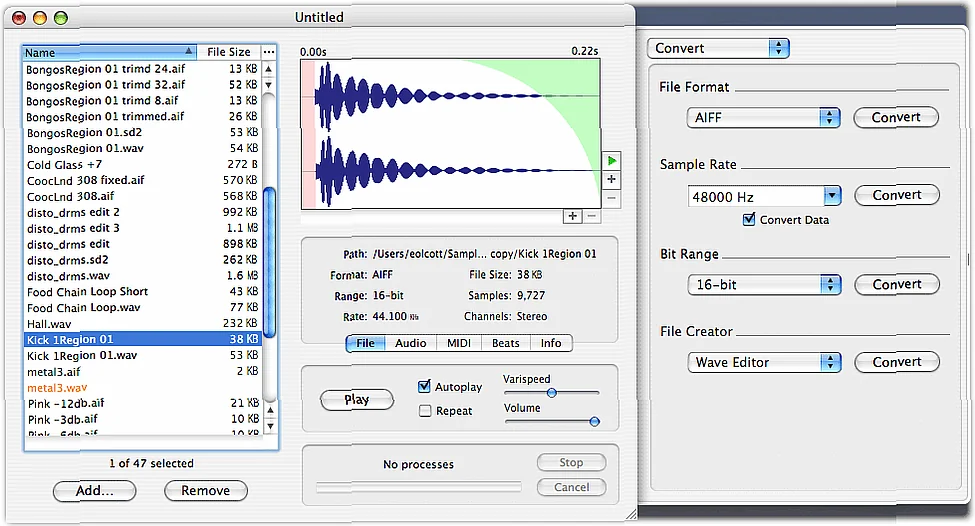The width and height of the screenshot is (975, 526).
Task: Click the Add... button
Action: pos(95,491)
